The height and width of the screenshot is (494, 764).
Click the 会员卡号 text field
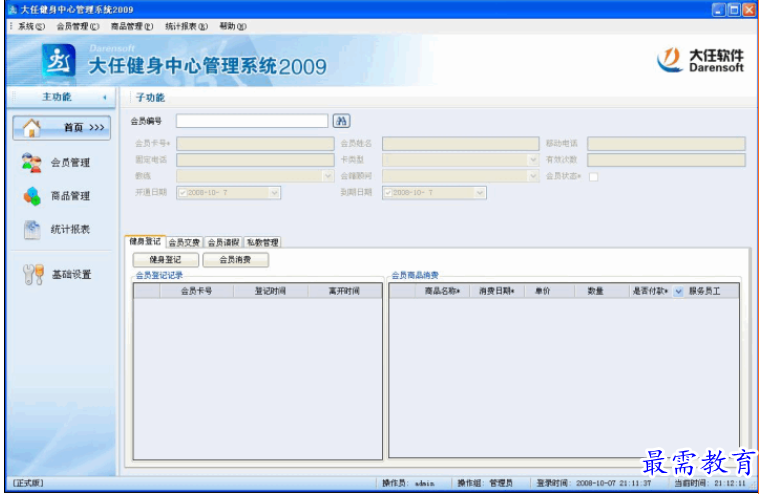[x=255, y=143]
